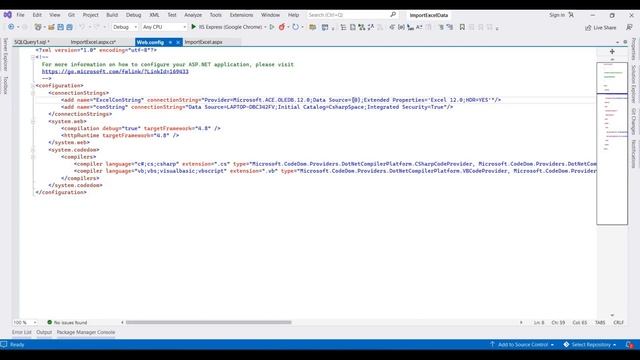Switch to the ImportExcel.aspx.cs tab
The height and width of the screenshot is (360, 640).
pos(93,42)
